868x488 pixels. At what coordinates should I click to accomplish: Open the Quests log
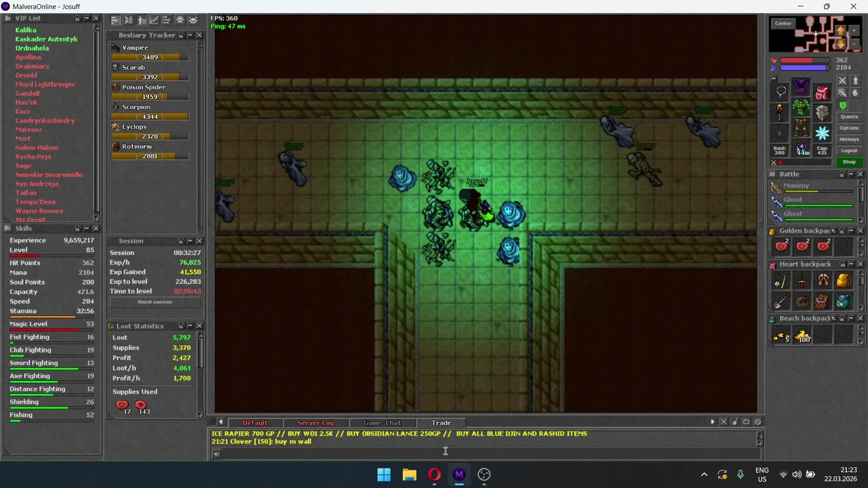click(x=849, y=117)
